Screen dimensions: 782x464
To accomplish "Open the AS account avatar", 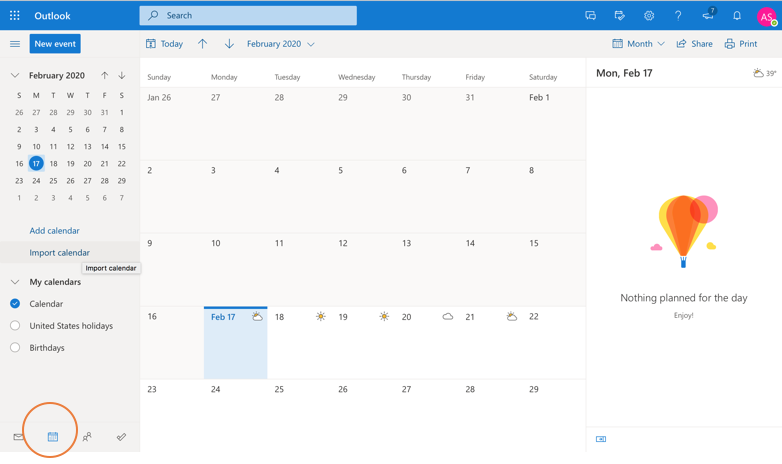I will (767, 16).
